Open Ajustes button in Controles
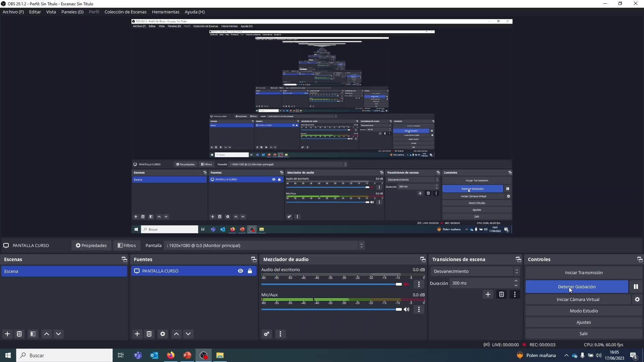644x362 pixels. pos(583,322)
